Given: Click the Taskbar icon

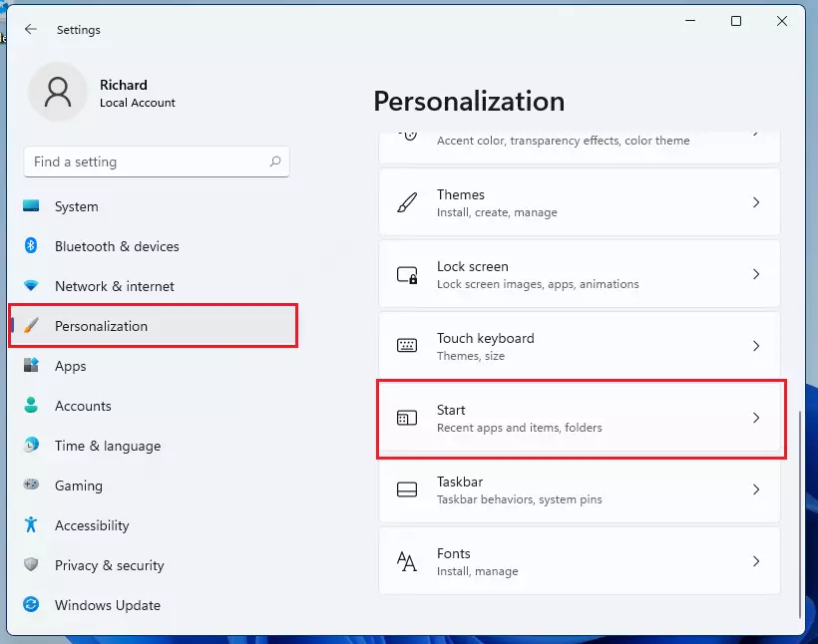Looking at the screenshot, I should pyautogui.click(x=407, y=489).
